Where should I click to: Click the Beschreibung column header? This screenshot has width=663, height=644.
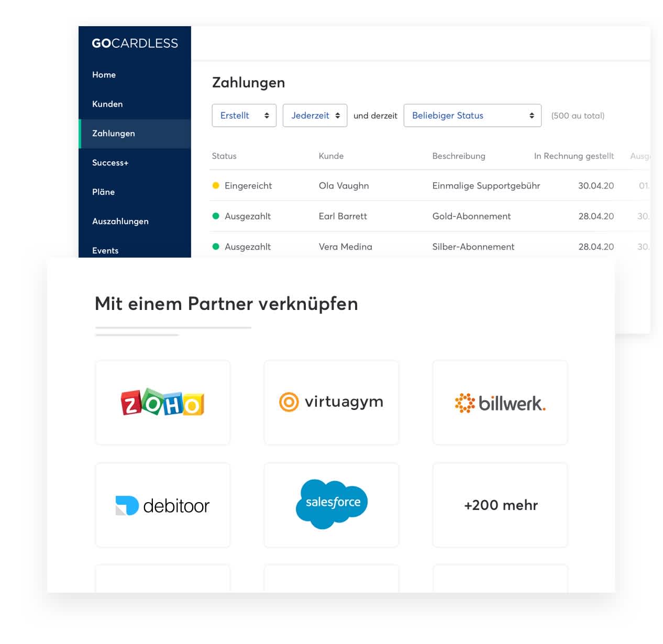point(459,156)
